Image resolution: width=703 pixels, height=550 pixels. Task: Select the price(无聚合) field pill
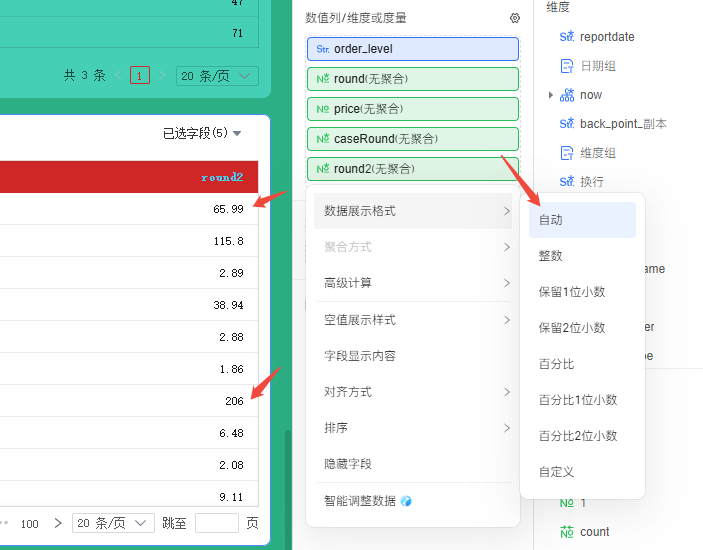[x=413, y=109]
